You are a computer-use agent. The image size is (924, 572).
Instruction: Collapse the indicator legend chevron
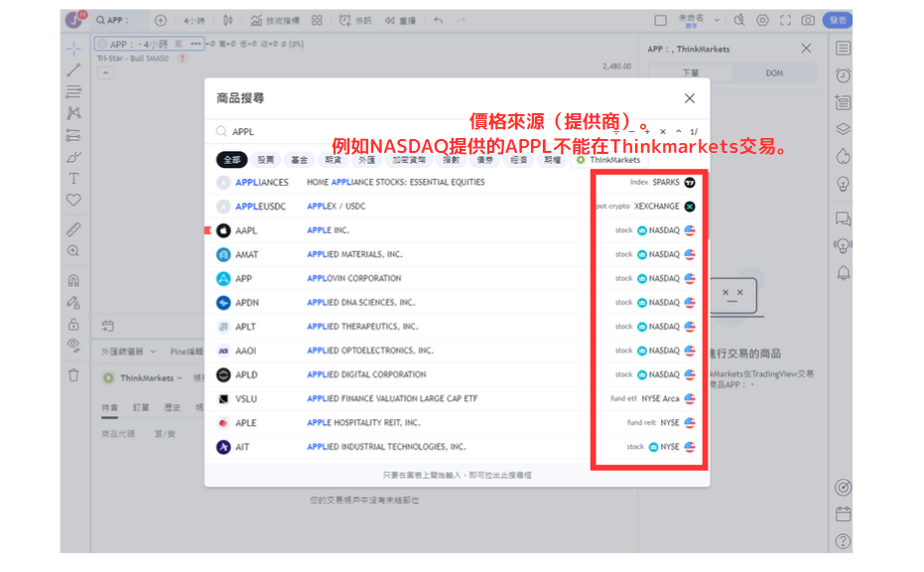coord(105,73)
